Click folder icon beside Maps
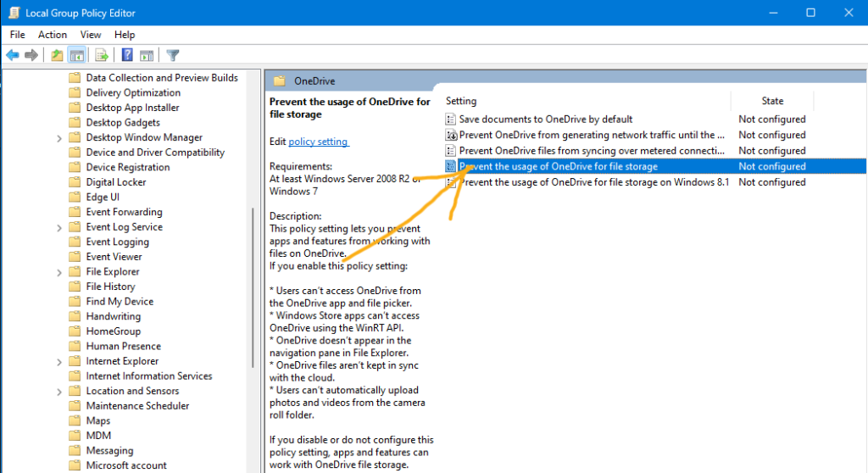 pos(75,421)
